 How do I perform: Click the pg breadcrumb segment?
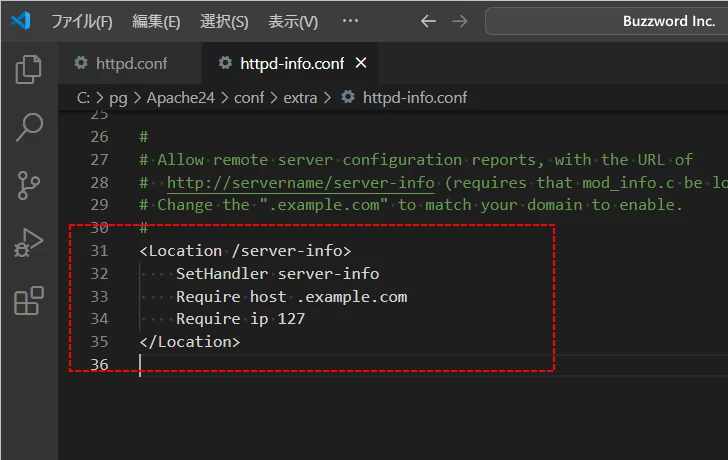tap(118, 98)
